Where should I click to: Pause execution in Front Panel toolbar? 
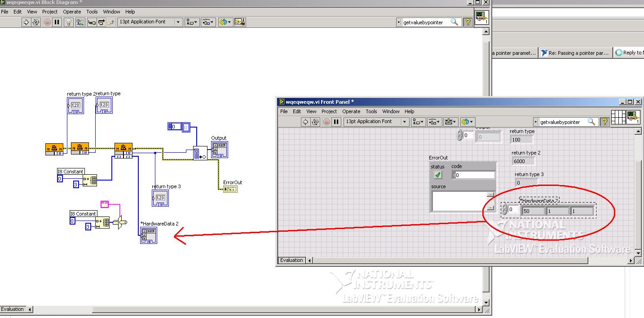pos(336,122)
